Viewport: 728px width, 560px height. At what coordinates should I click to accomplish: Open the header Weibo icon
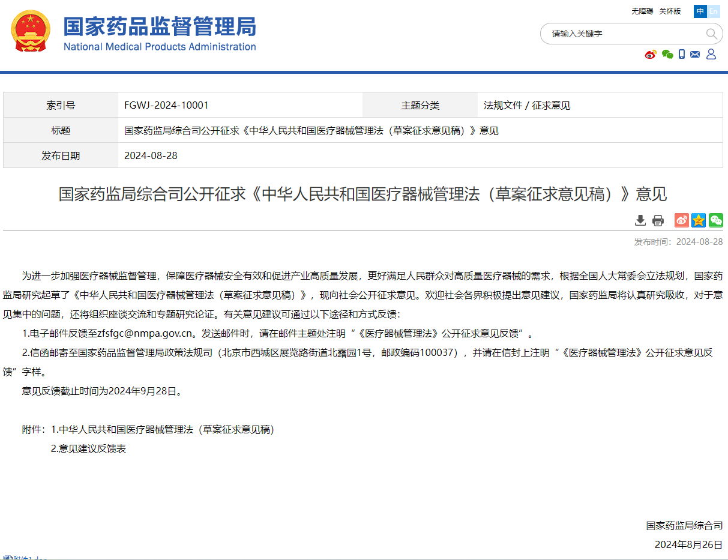tap(651, 55)
